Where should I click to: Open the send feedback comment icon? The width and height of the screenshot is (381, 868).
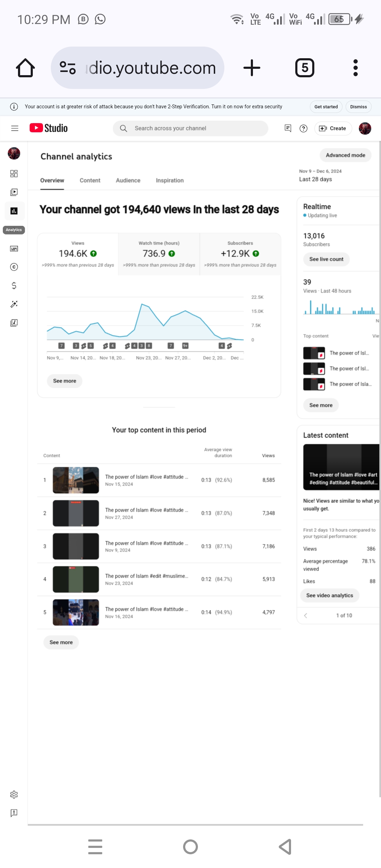(288, 128)
